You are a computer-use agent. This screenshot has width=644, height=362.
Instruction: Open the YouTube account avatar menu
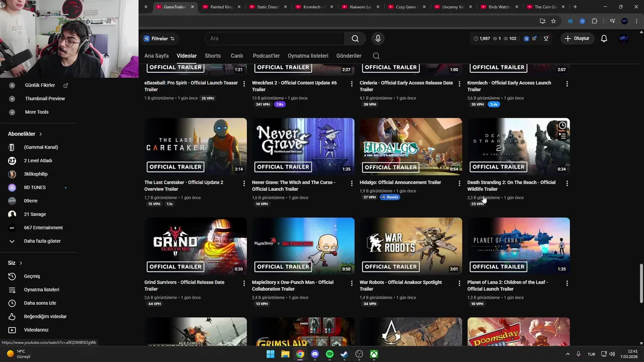point(624,39)
